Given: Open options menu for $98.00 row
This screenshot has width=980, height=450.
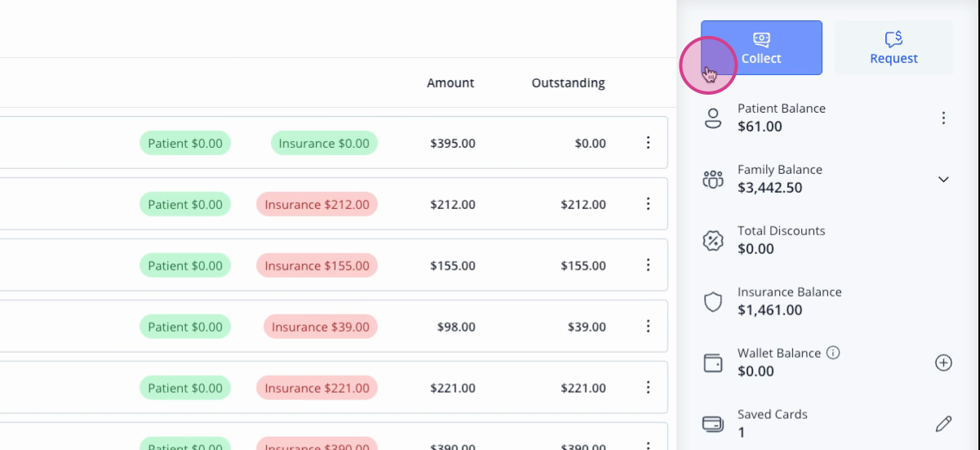Looking at the screenshot, I should pyautogui.click(x=648, y=327).
